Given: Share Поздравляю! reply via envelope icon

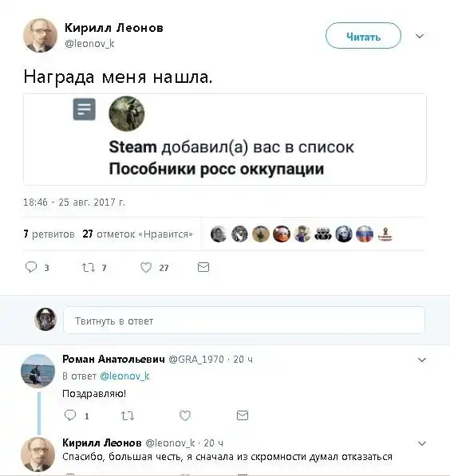Looking at the screenshot, I should point(243,415).
